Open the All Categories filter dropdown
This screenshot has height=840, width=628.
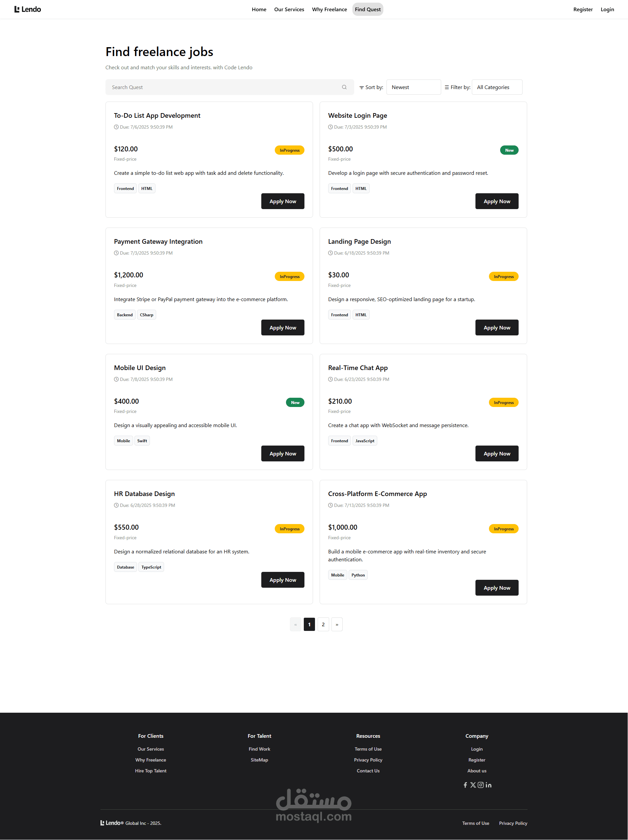(497, 87)
